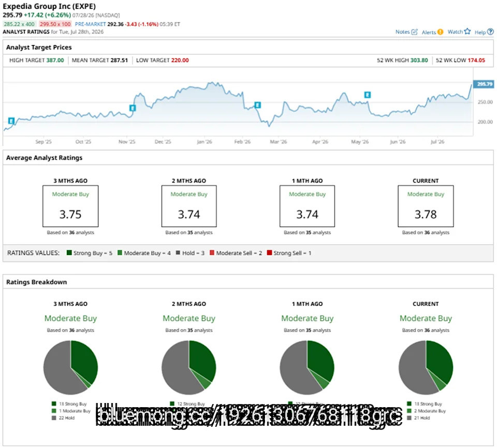This screenshot has height=448, width=497.
Task: Click the 2 MTHS AGO pie chart
Action: (189, 367)
